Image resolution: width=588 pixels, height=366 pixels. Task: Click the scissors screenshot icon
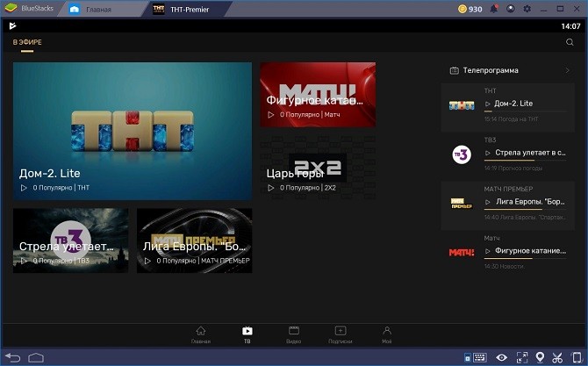[x=557, y=358]
